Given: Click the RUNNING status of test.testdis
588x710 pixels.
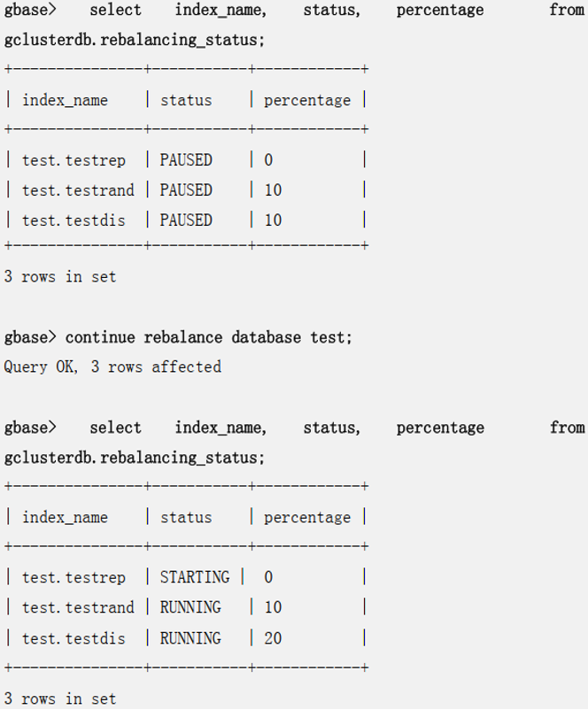Looking at the screenshot, I should [190, 638].
